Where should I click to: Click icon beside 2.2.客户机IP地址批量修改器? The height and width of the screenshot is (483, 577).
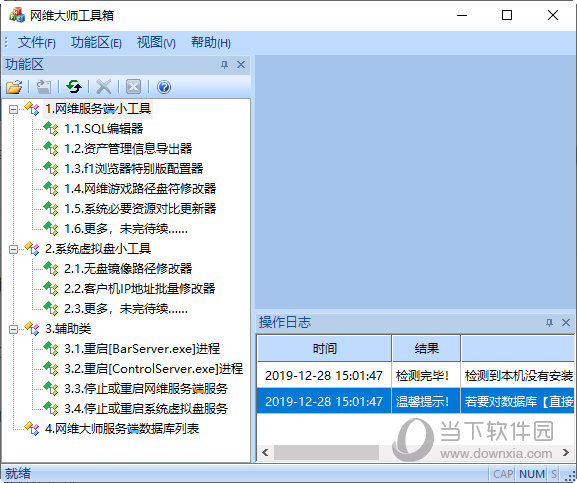pos(51,288)
